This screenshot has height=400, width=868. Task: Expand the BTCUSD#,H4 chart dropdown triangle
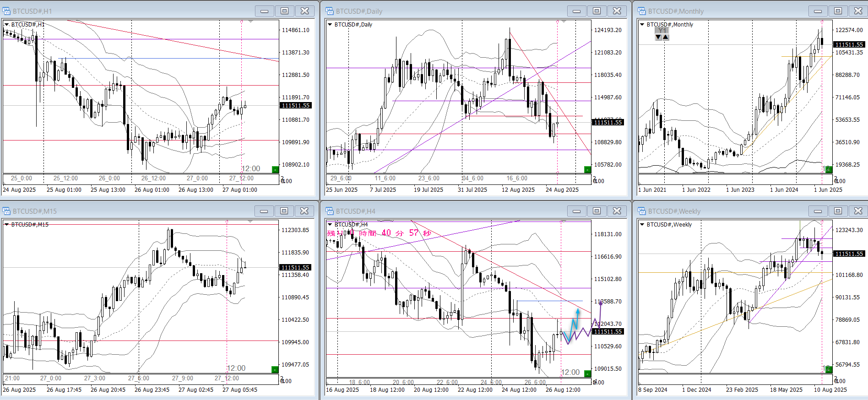330,225
